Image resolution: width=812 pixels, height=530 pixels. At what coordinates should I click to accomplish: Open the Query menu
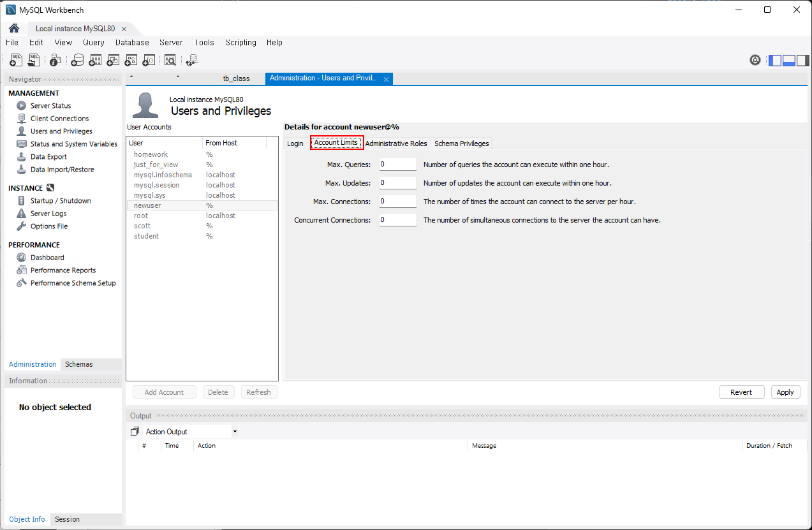(94, 43)
